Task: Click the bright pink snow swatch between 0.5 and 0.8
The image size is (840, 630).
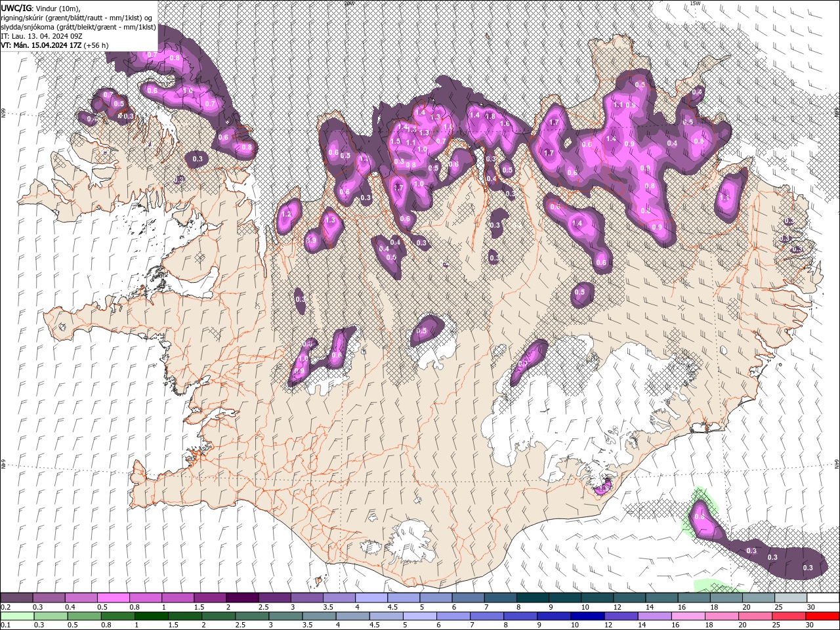Action: pyautogui.click(x=113, y=598)
